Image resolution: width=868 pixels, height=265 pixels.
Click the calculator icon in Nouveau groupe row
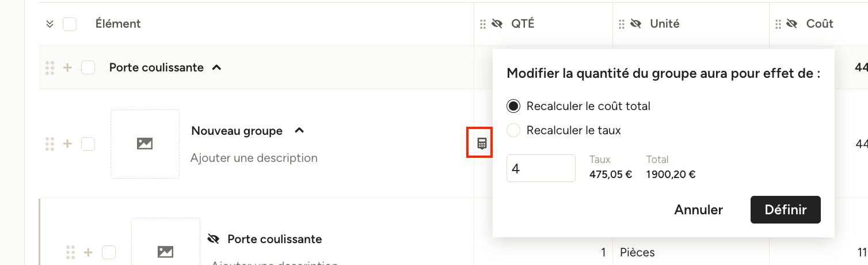(482, 143)
